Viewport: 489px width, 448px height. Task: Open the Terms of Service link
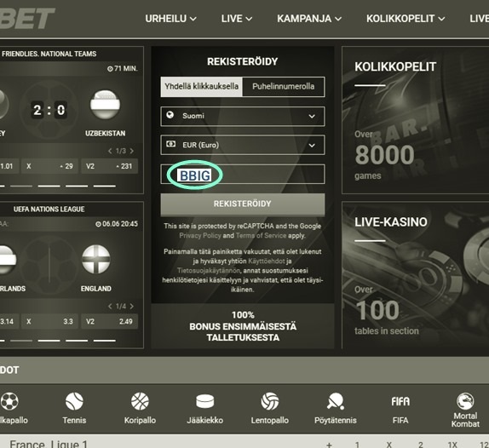(261, 236)
